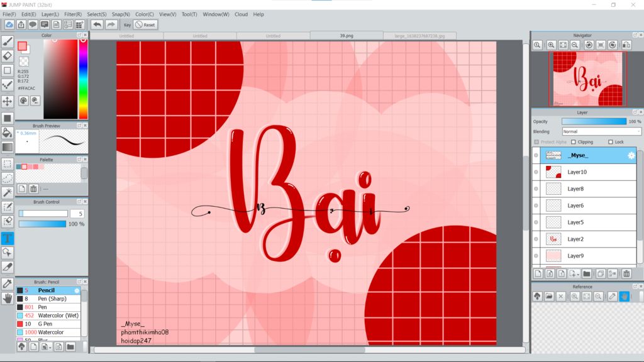Open the Filter(R) menu
Screen dimensions: 644x362
click(x=73, y=14)
